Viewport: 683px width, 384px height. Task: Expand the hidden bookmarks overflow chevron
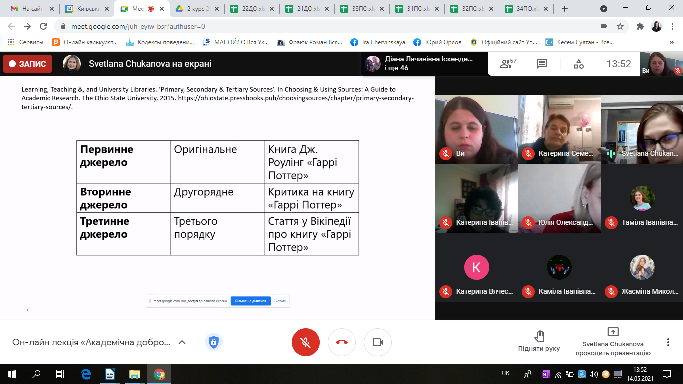click(x=671, y=42)
